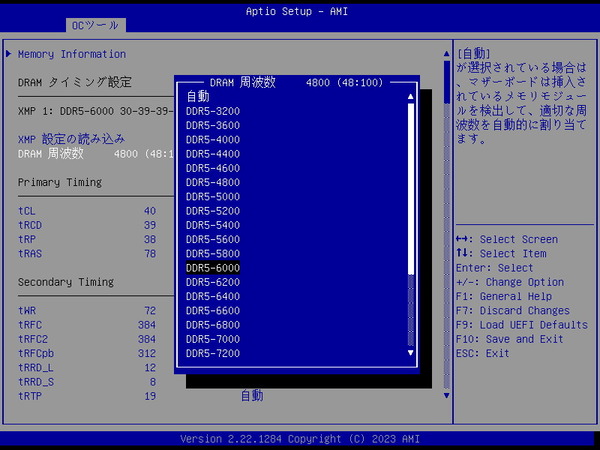This screenshot has height=450, width=600.
Task: Click the F1: General Help hint
Action: 504,296
